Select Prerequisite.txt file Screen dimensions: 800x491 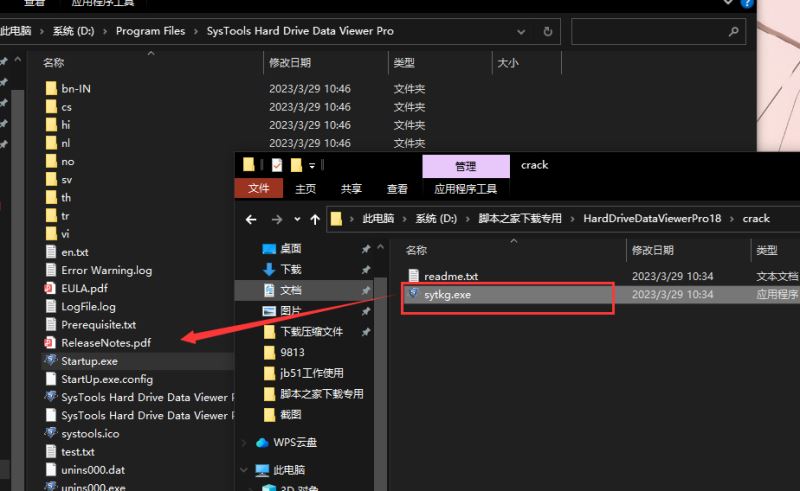click(x=98, y=325)
